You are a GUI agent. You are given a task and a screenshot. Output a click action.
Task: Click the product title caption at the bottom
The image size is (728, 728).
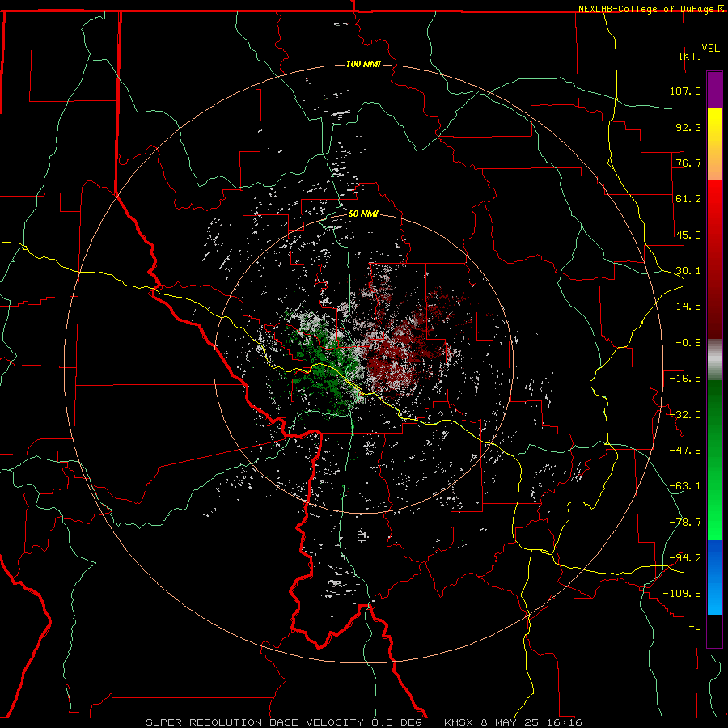pyautogui.click(x=363, y=722)
